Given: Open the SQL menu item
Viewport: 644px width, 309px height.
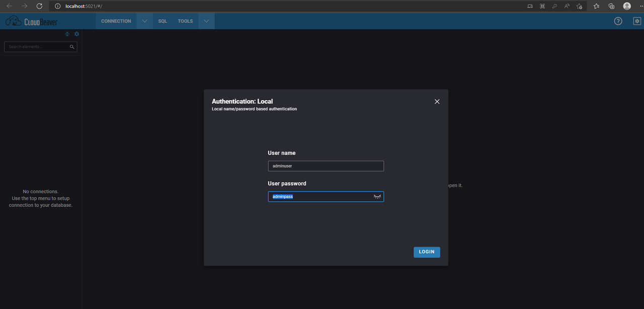Looking at the screenshot, I should coord(163,21).
